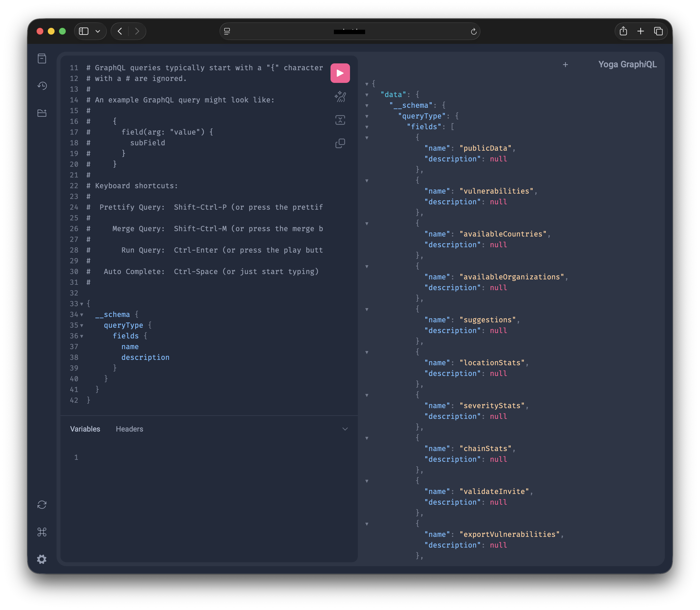Merge query fragments with the merge icon
Viewport: 700px width, 610px height.
[x=340, y=120]
